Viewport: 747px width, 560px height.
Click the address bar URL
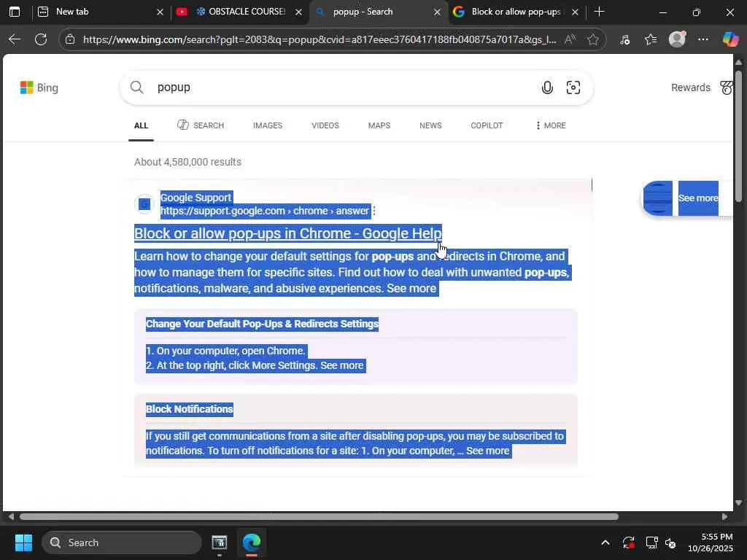coord(320,39)
